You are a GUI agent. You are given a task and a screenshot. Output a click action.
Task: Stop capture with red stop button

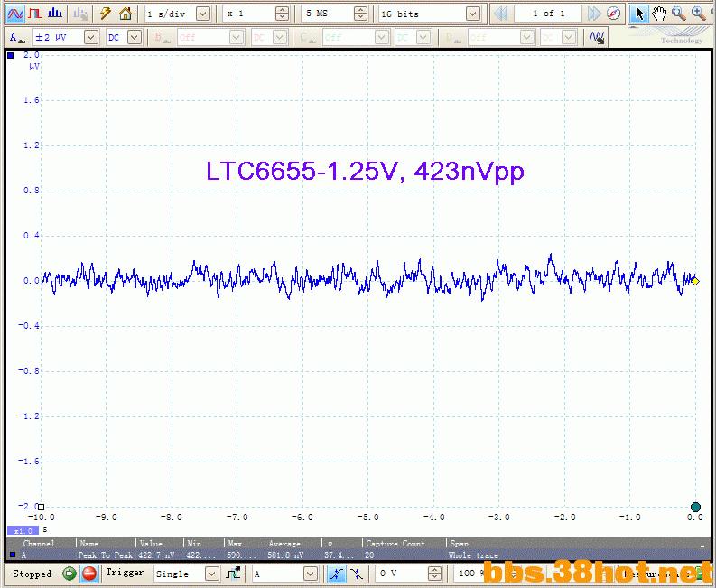pyautogui.click(x=89, y=574)
